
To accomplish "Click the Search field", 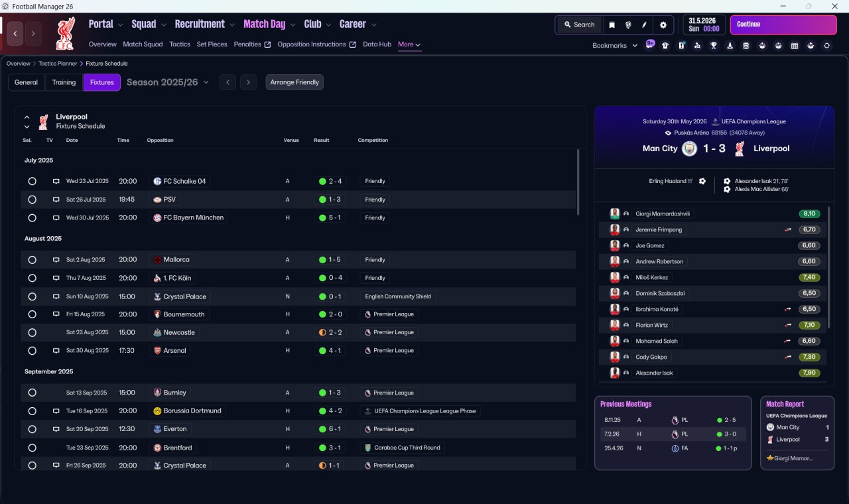I will point(579,25).
